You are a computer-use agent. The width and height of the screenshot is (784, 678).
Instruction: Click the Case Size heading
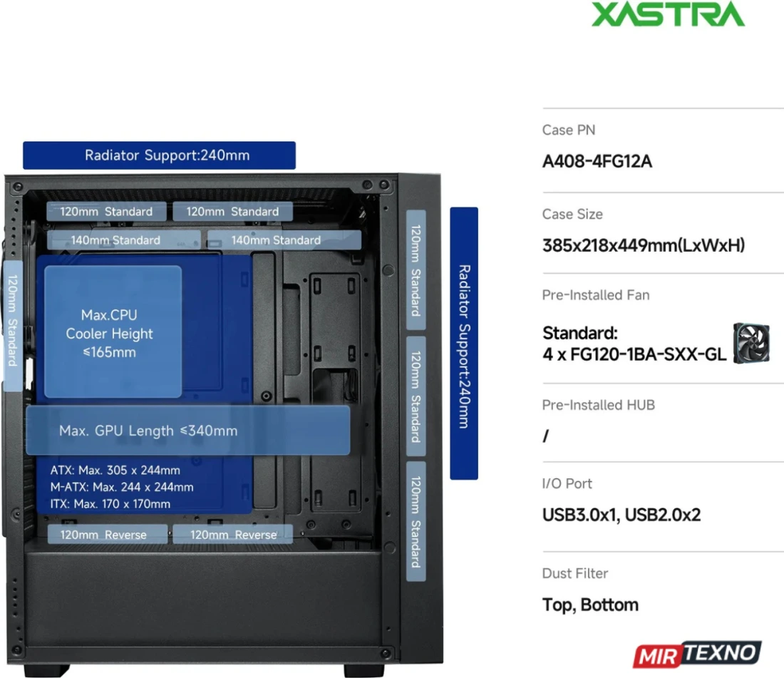click(x=572, y=214)
